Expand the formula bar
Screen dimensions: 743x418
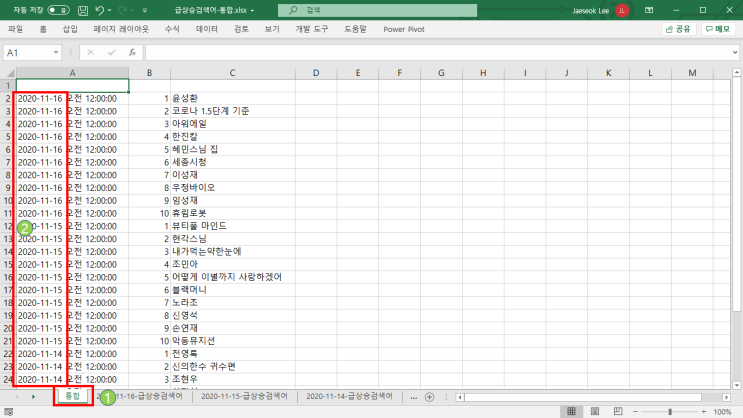pos(733,52)
